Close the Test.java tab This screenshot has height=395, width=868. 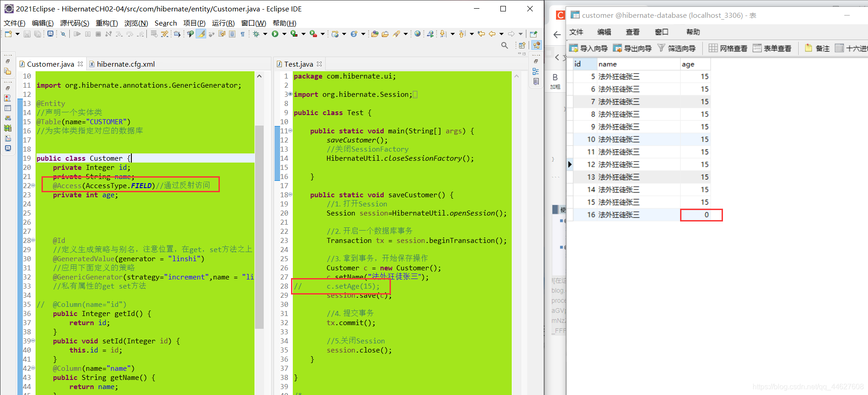[319, 64]
